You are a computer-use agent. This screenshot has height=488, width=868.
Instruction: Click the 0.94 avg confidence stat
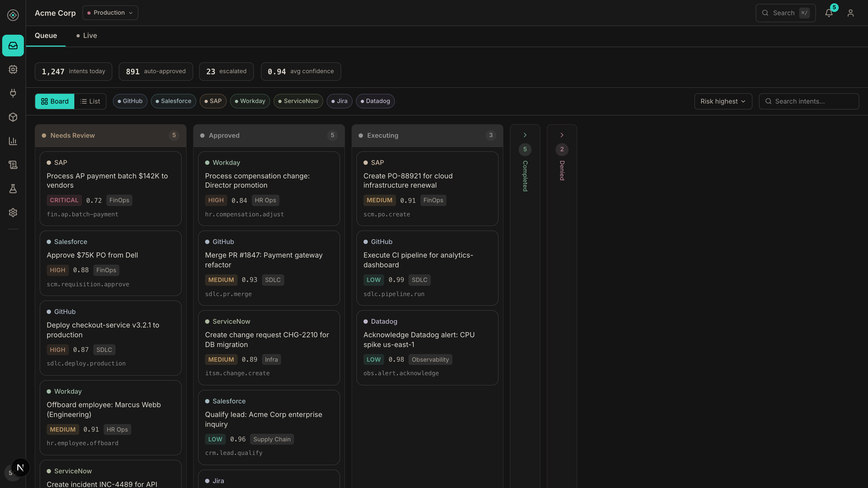[x=301, y=71]
